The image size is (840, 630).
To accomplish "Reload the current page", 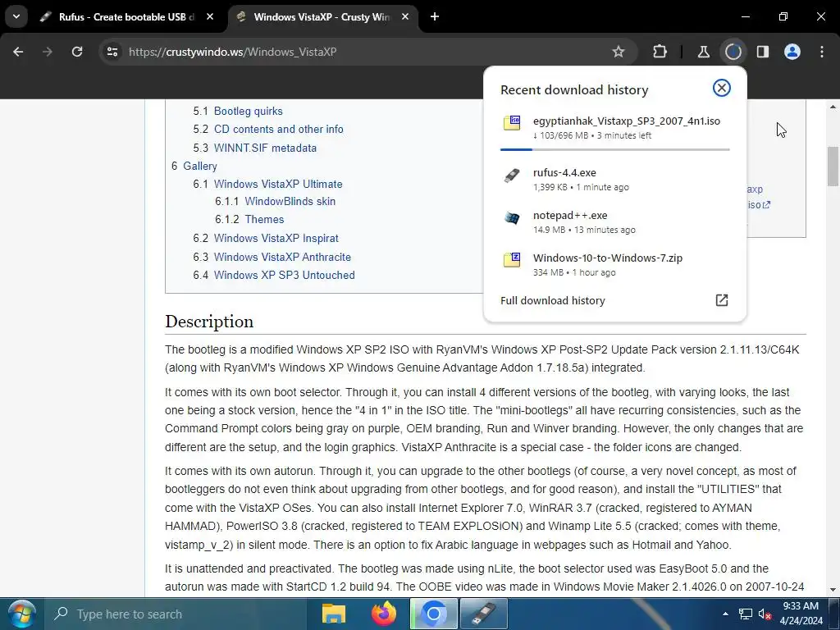I will tap(77, 52).
